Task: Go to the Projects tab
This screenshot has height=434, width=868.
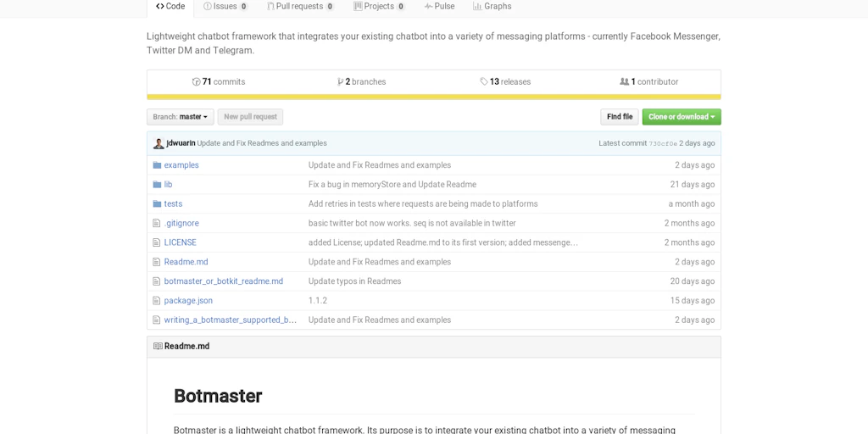Action: coord(379,7)
